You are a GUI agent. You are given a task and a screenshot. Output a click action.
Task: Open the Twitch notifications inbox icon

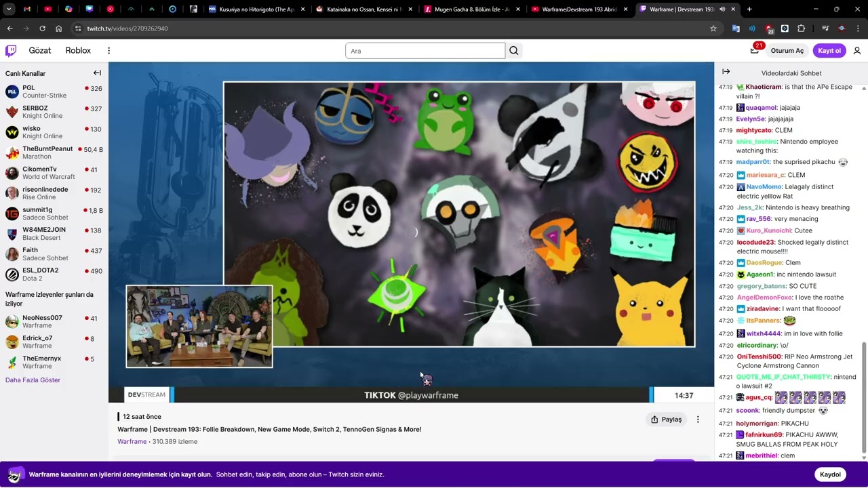click(755, 50)
